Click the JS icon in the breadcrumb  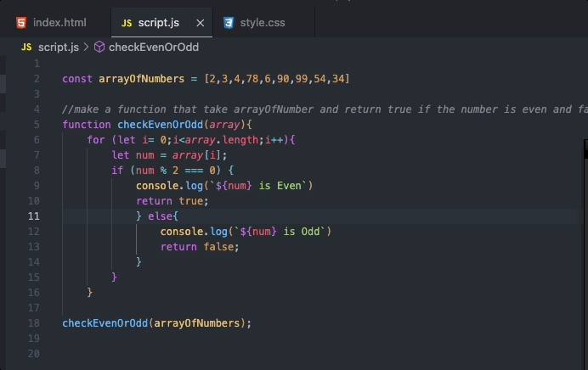[x=26, y=48]
